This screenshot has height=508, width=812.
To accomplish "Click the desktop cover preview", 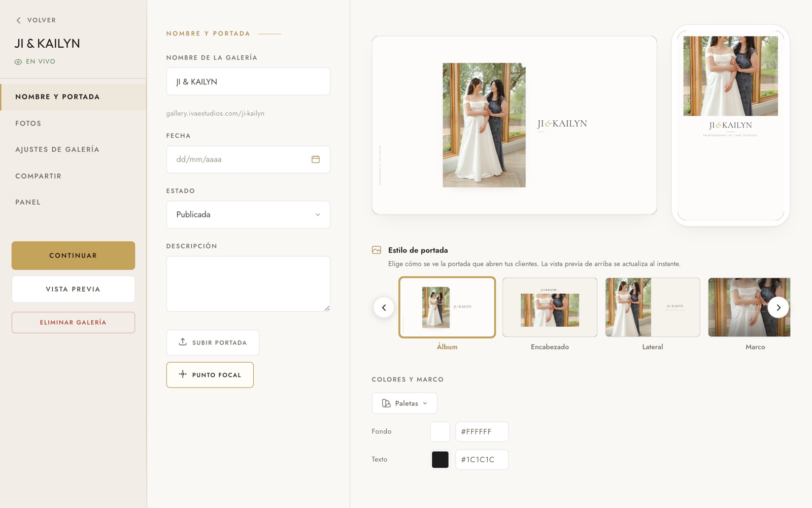I will click(x=514, y=125).
